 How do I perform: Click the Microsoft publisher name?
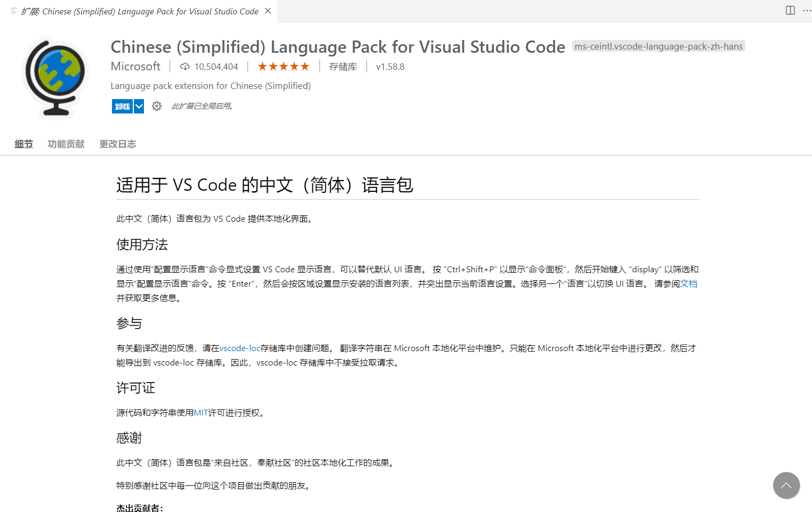coord(135,66)
